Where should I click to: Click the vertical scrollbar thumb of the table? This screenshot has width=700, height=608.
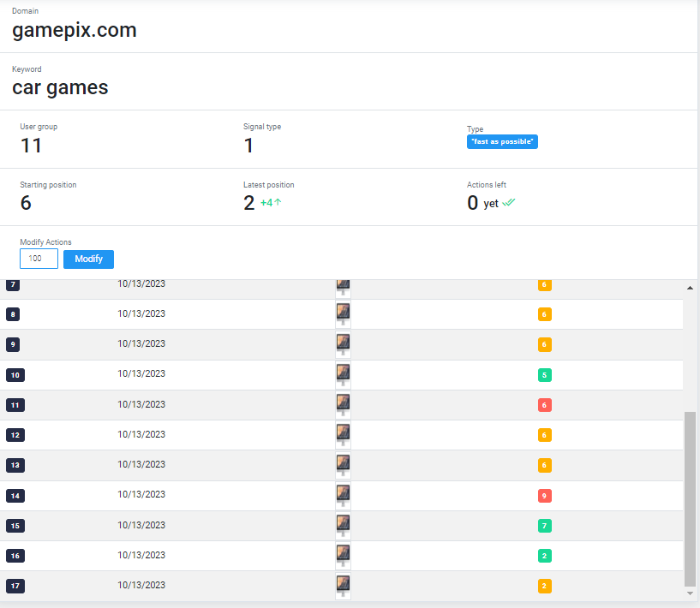[x=690, y=498]
